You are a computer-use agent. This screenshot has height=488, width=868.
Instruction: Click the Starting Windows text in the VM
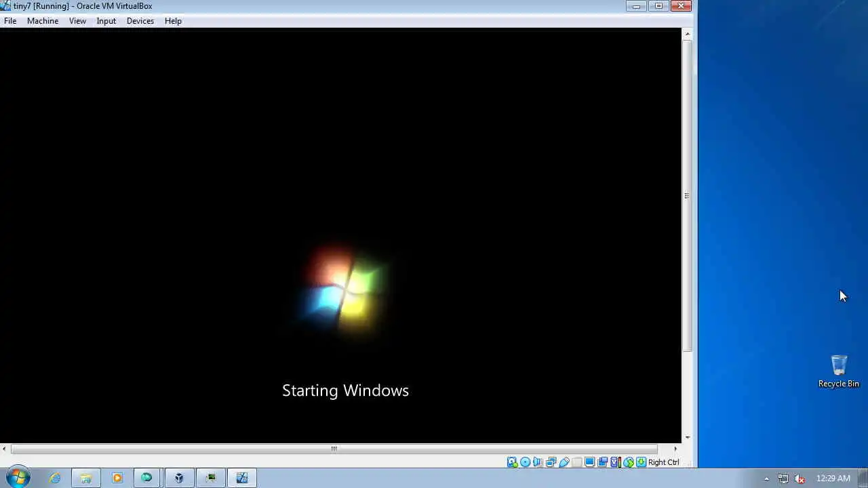point(345,390)
